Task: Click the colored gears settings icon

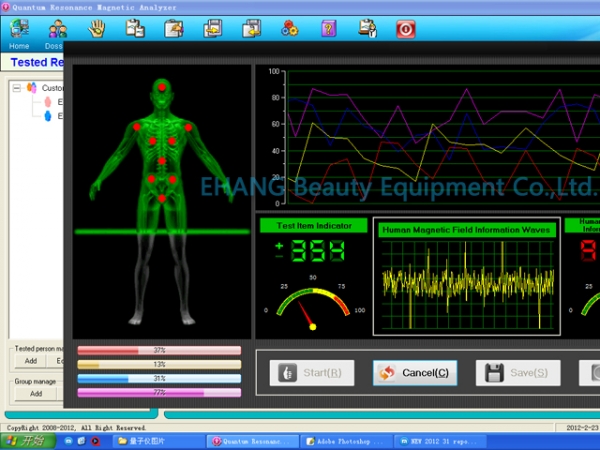Action: (x=289, y=28)
